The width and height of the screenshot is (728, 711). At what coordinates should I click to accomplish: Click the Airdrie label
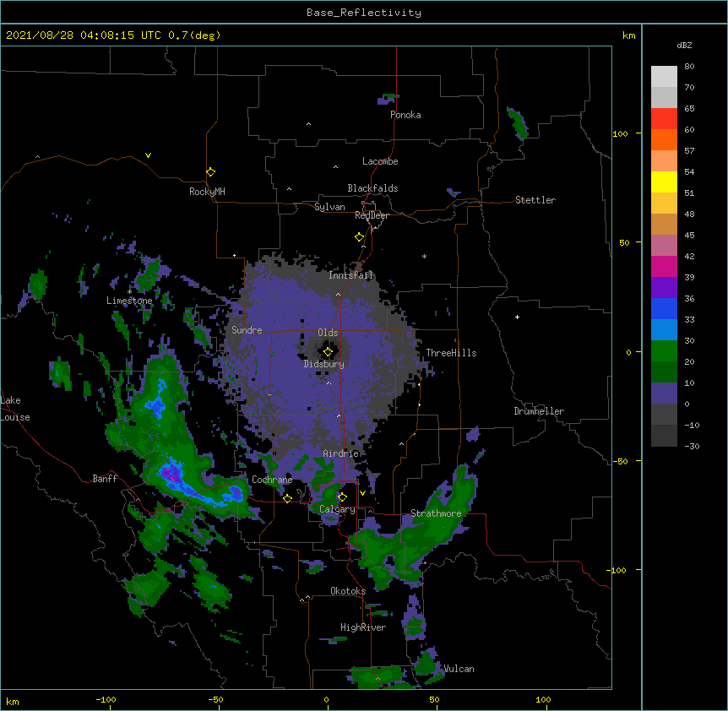click(340, 453)
